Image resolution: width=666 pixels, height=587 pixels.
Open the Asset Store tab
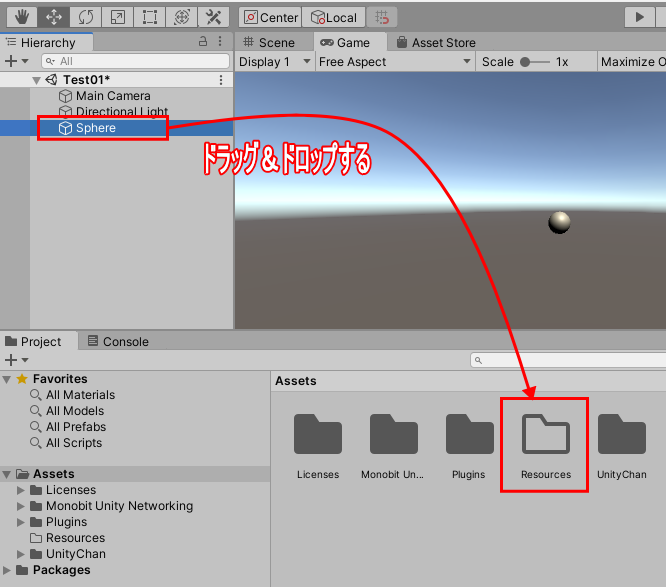click(x=436, y=42)
